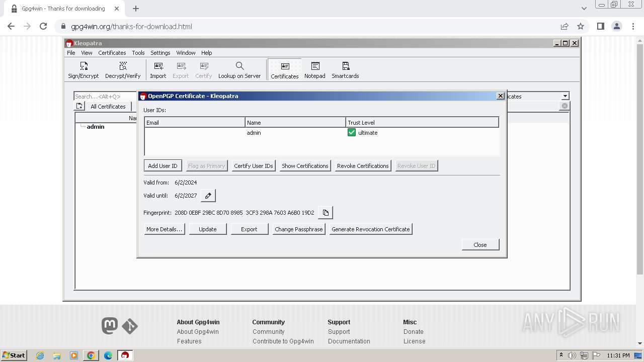Edit the Valid until date with pencil icon

point(208,196)
